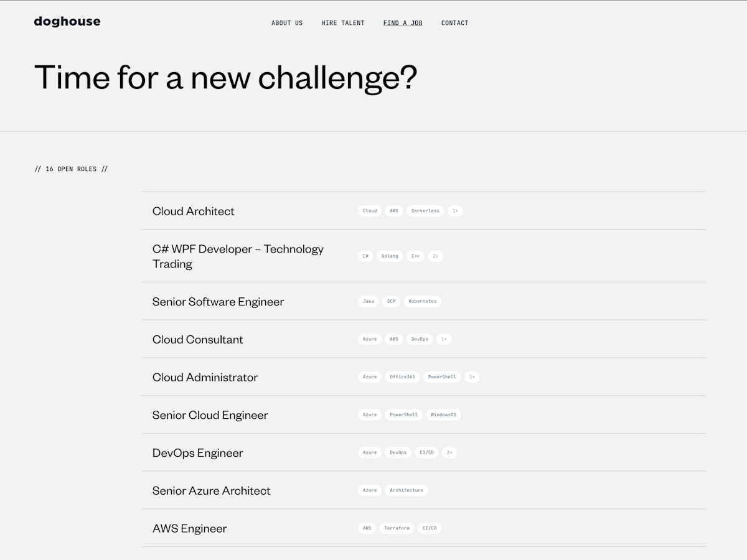Open the Cloud Architect role

click(x=423, y=211)
